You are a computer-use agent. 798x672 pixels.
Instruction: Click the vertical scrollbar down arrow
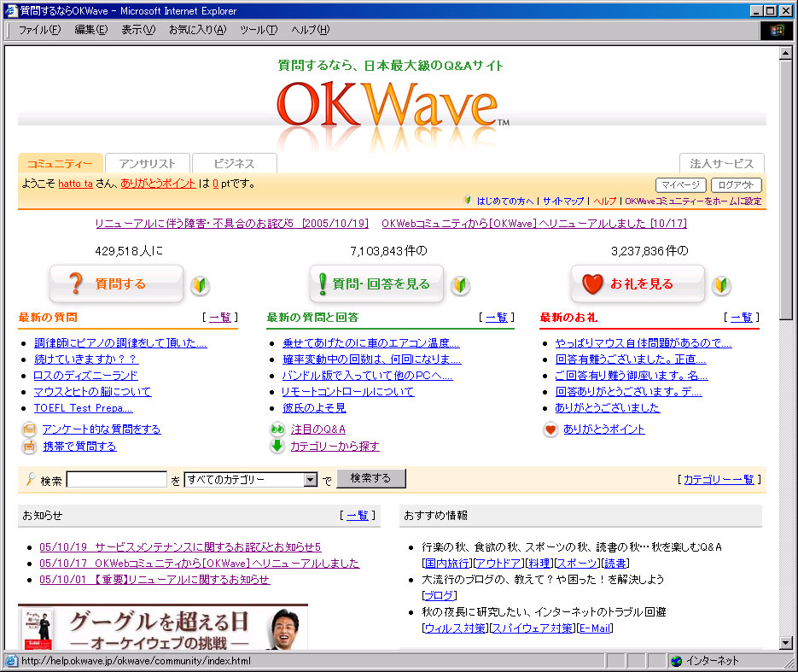click(x=786, y=643)
